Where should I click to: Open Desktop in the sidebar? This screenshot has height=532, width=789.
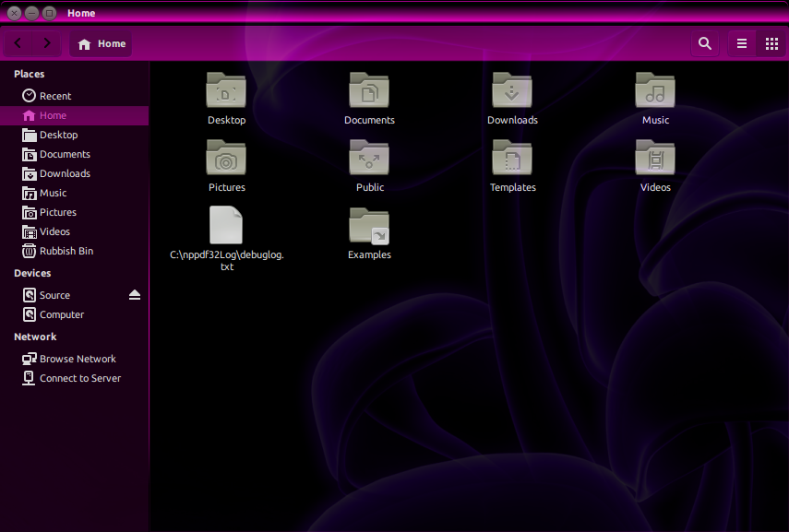pyautogui.click(x=75, y=135)
